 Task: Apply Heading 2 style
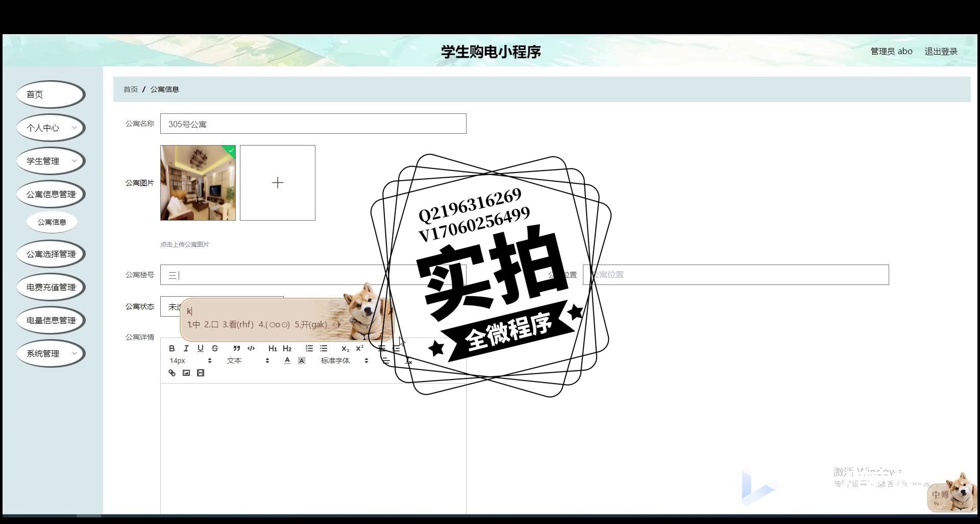click(x=287, y=348)
